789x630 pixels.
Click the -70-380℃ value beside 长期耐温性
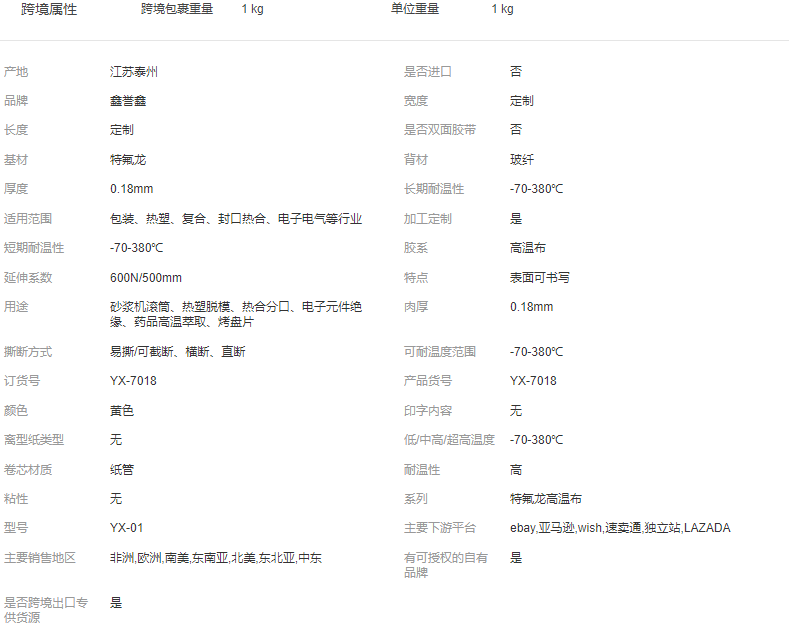[x=536, y=189]
